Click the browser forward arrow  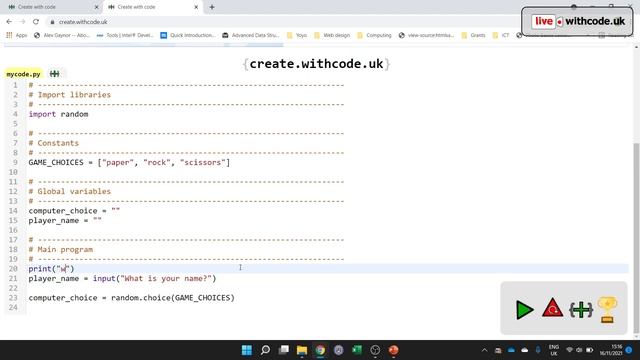point(22,22)
